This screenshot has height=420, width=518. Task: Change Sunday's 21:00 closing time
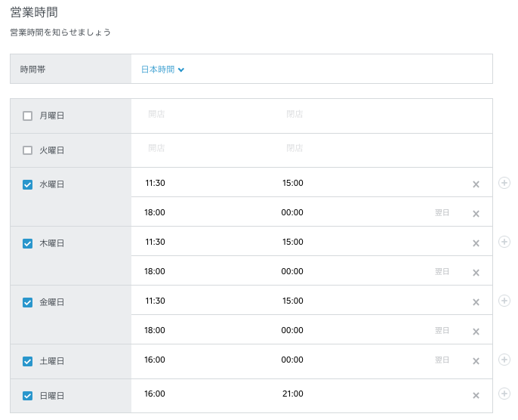[x=292, y=394]
